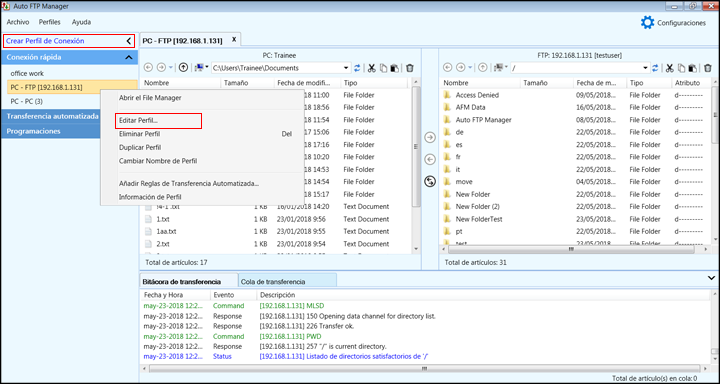
Task: Click the FTP pane server location icon
Action: pos(499,68)
